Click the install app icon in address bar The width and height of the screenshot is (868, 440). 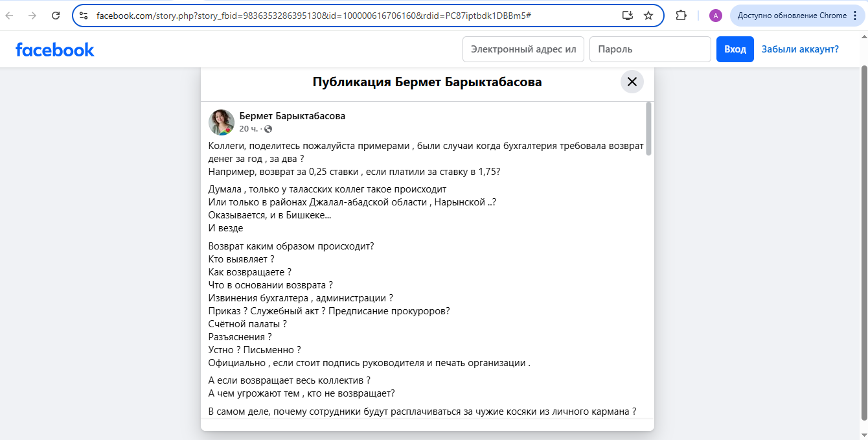click(x=627, y=16)
